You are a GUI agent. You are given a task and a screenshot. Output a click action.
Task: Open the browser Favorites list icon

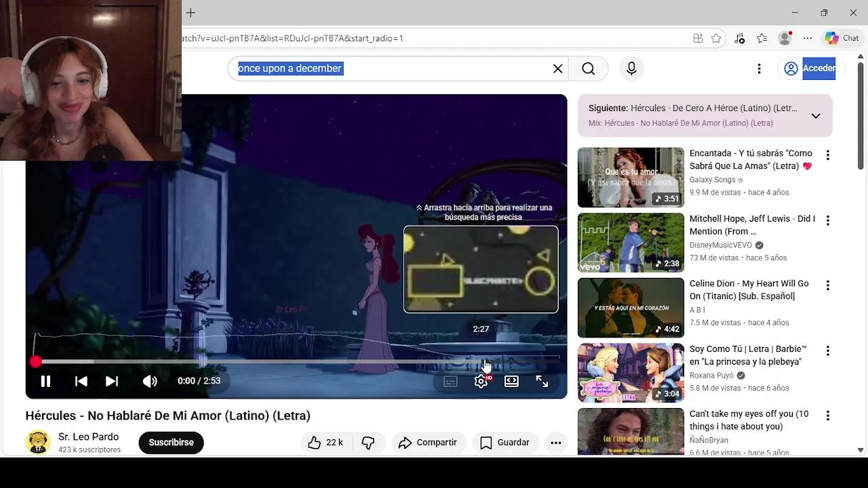coord(762,39)
